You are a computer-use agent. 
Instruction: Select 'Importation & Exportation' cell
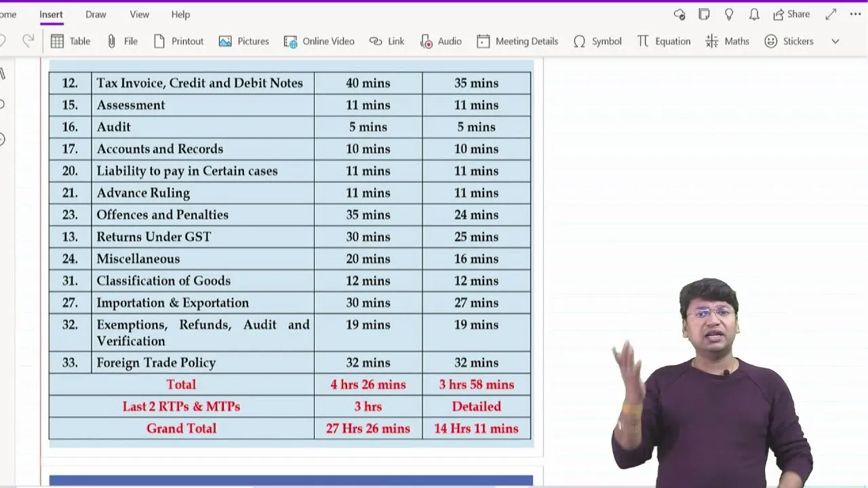tap(202, 302)
